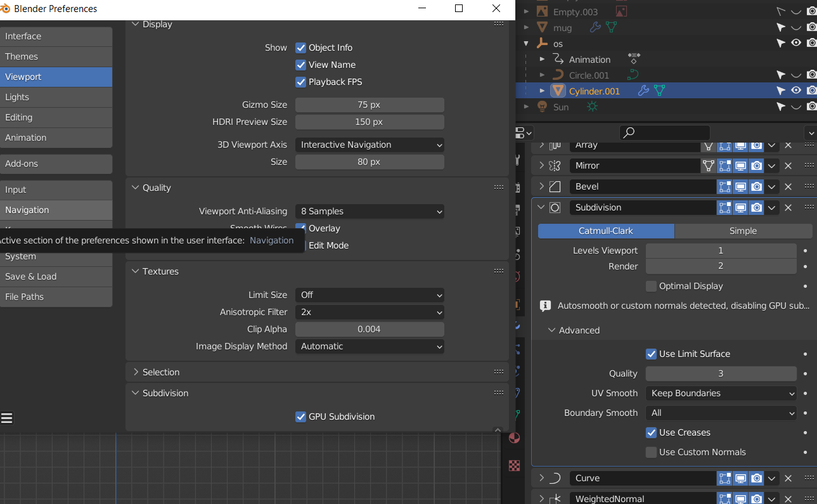Viewport: 817px width, 504px height.
Task: Open the UV Smooth dropdown
Action: click(721, 393)
